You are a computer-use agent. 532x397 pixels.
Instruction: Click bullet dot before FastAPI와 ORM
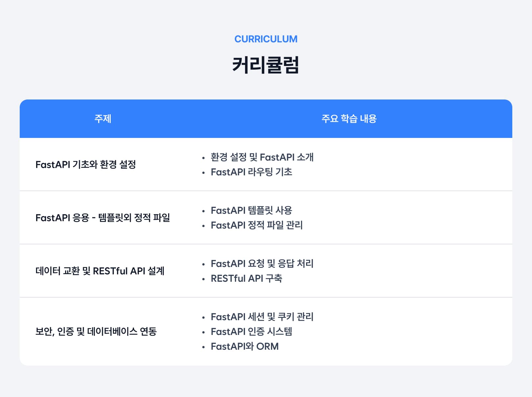[x=204, y=347]
